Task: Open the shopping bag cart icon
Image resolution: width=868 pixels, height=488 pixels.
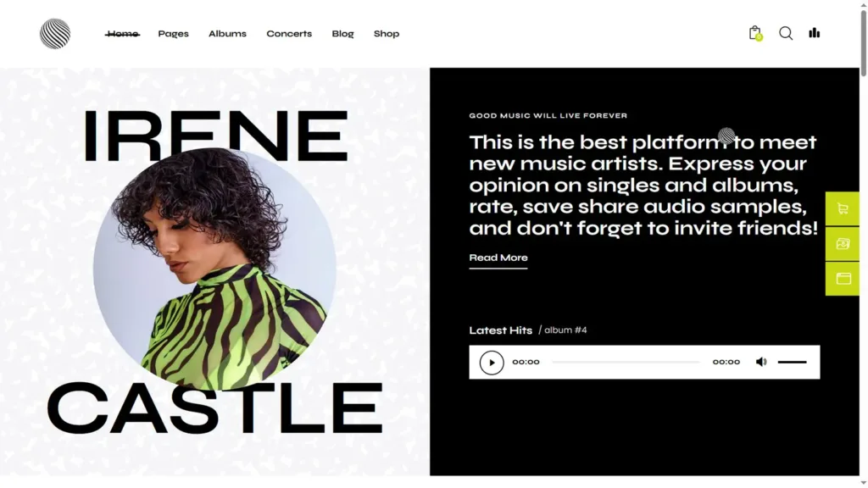Action: click(755, 33)
